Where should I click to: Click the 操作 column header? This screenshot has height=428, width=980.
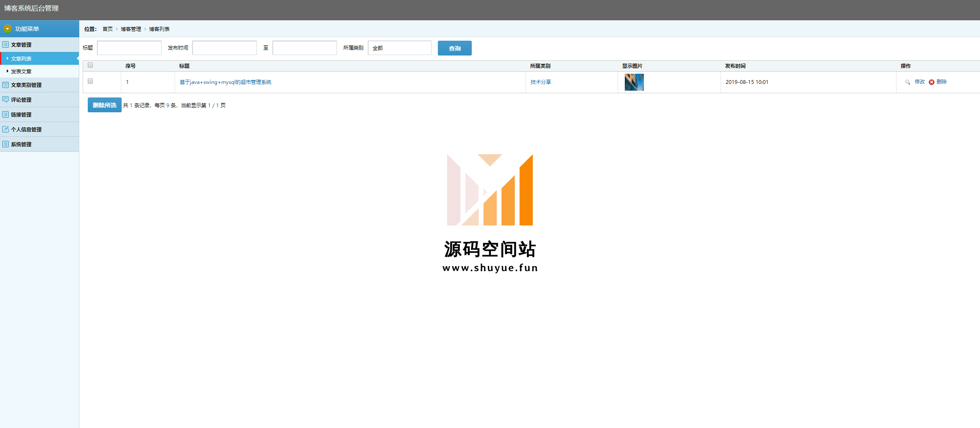(x=906, y=66)
